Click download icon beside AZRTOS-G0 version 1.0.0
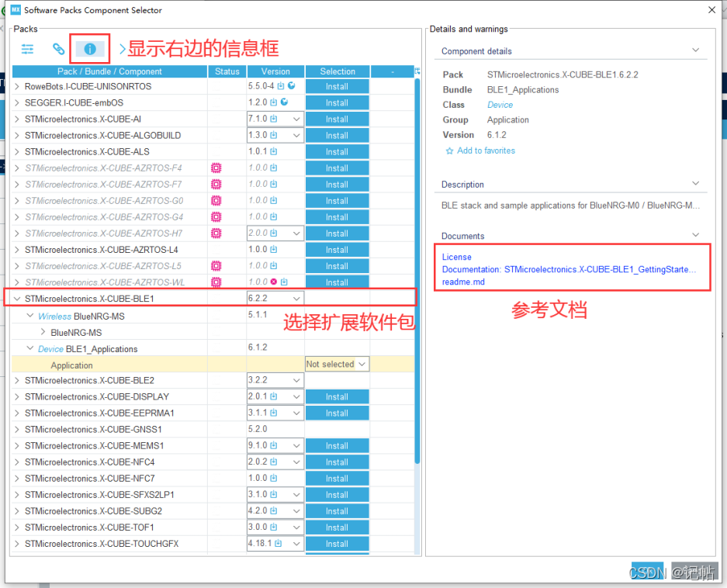This screenshot has height=588, width=727. 274,200
